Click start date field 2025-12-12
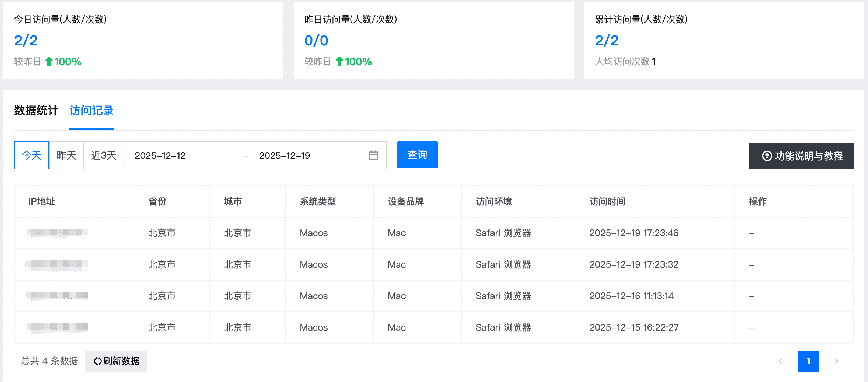This screenshot has width=868, height=382. (x=160, y=156)
